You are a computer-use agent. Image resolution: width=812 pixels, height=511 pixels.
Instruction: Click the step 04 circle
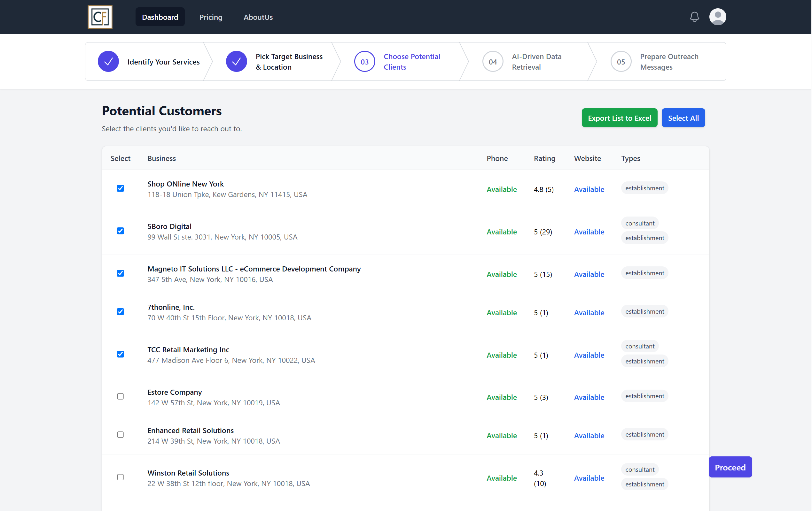[x=493, y=62]
